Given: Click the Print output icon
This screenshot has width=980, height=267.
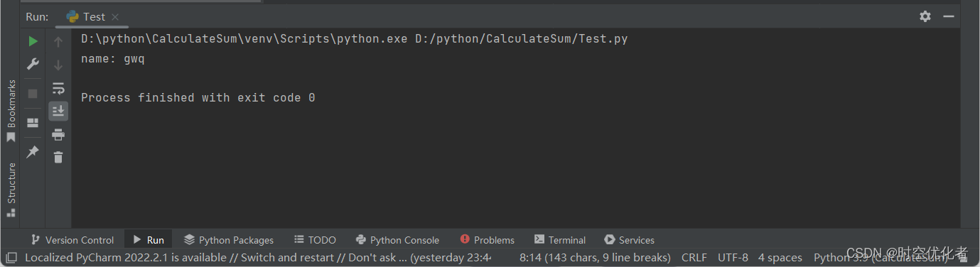Looking at the screenshot, I should pyautogui.click(x=58, y=134).
